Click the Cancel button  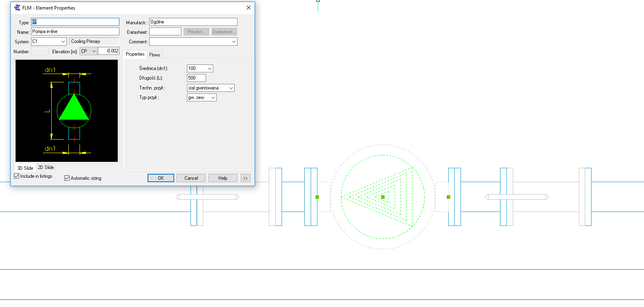click(x=191, y=178)
